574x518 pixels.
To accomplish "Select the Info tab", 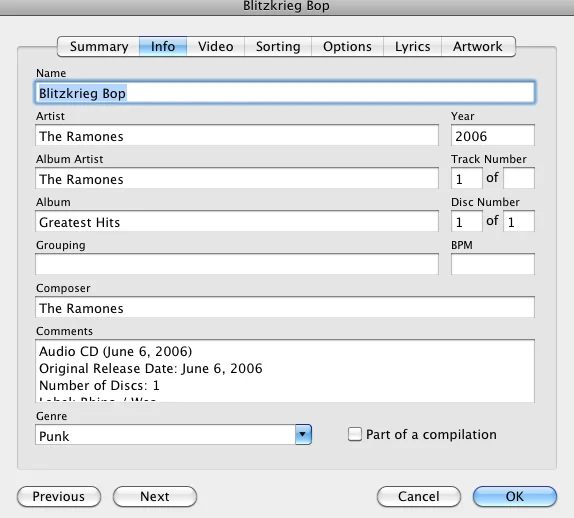I will (x=163, y=46).
